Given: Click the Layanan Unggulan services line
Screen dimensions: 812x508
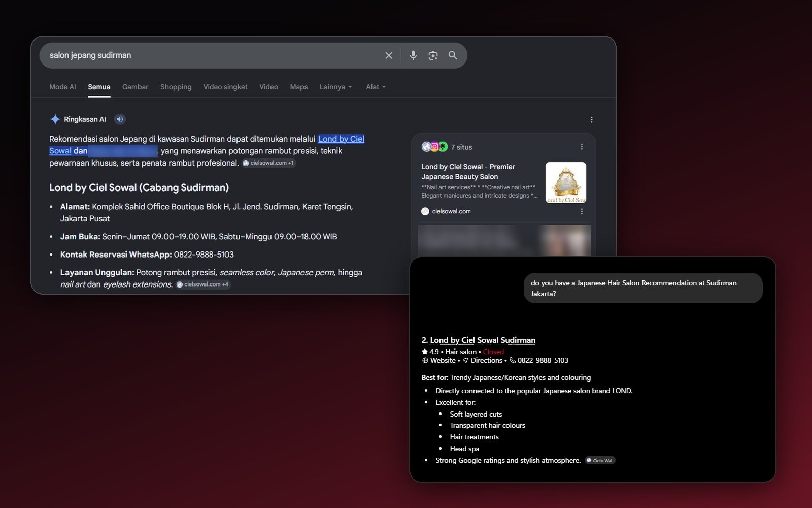Looking at the screenshot, I should point(211,278).
